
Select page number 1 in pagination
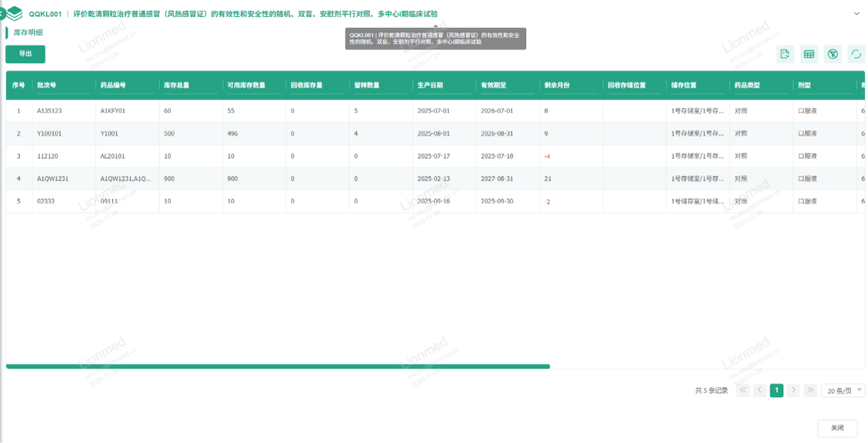click(776, 390)
